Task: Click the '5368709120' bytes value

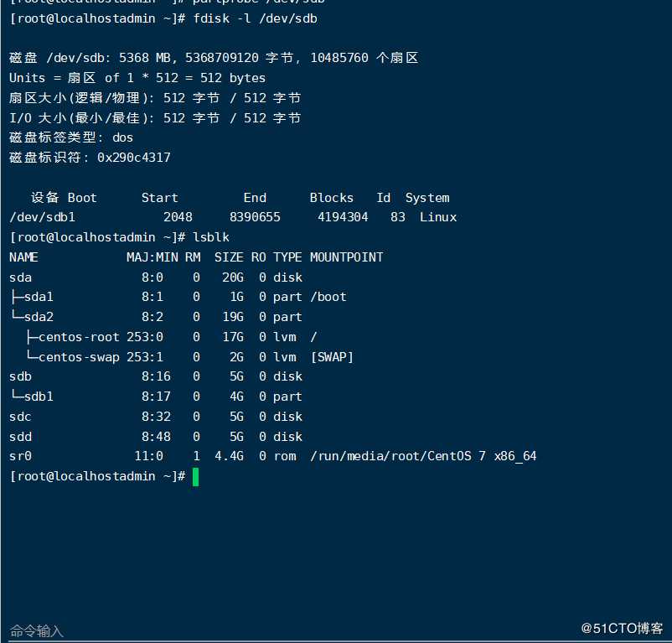Action: 222,58
